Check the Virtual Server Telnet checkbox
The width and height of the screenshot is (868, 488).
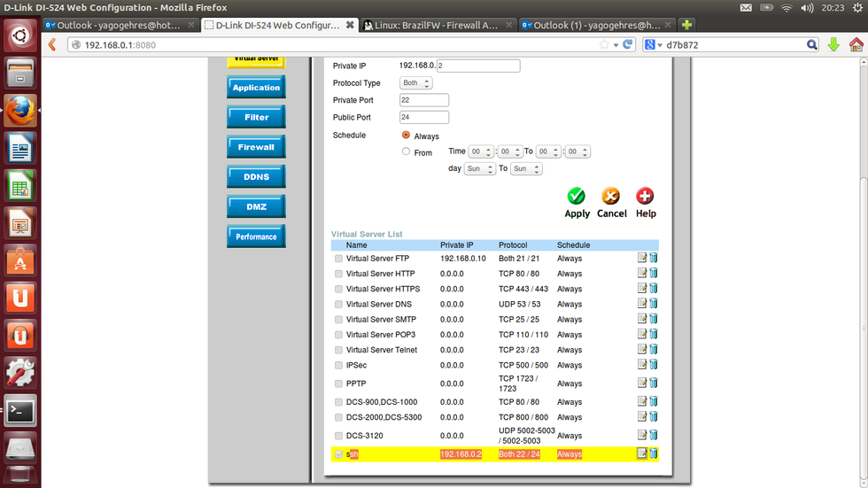click(338, 350)
